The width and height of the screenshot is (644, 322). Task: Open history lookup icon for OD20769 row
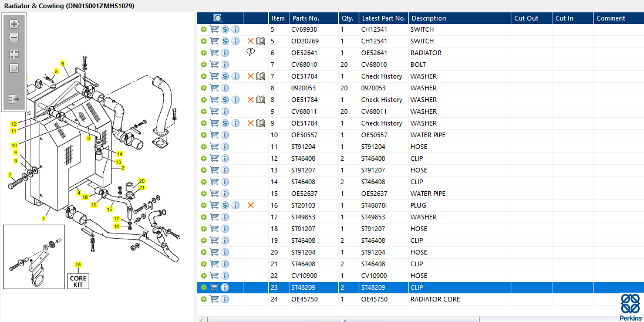[261, 41]
